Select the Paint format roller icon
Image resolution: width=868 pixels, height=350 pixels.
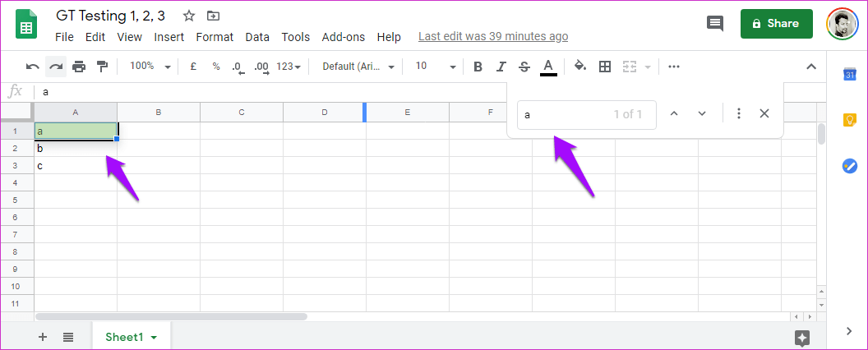pos(102,67)
